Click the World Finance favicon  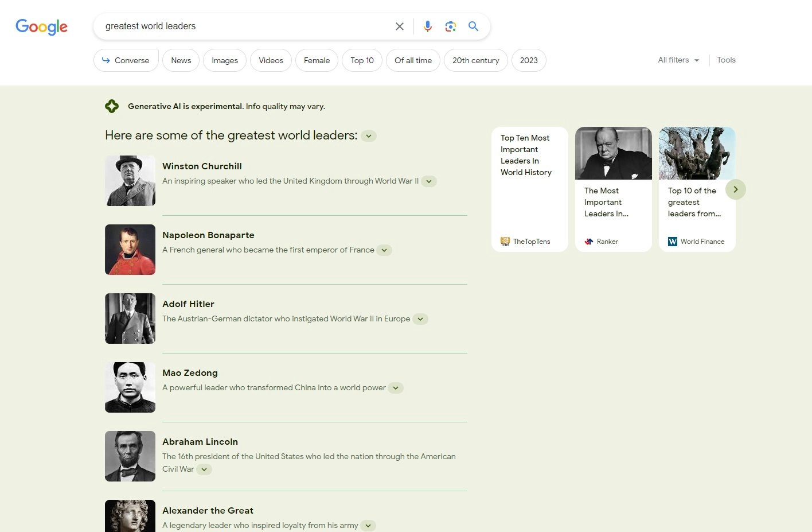[673, 242]
